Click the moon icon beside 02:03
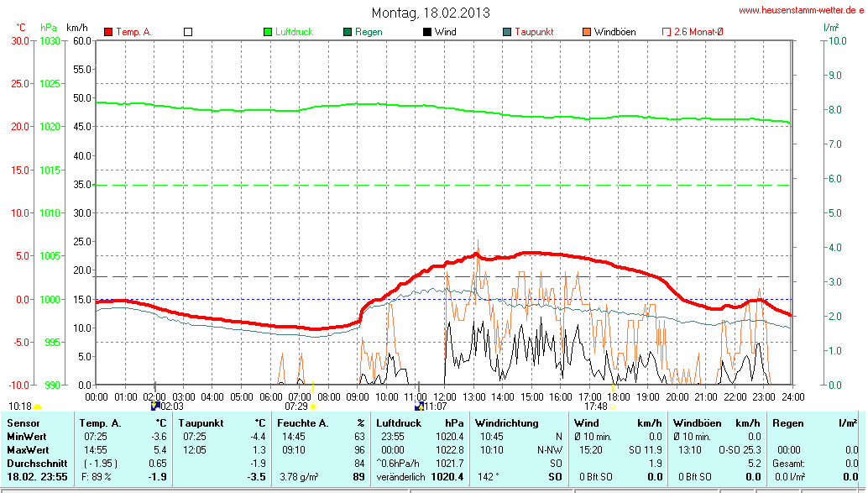Image resolution: width=868 pixels, height=493 pixels. [154, 406]
